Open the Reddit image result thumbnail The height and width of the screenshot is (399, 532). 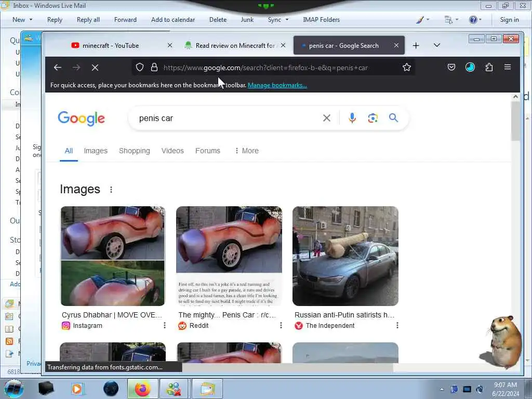(229, 256)
